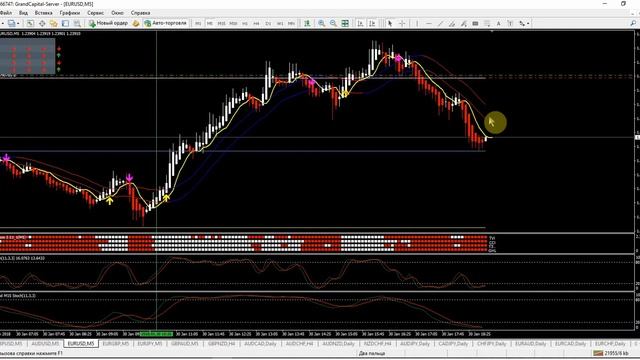Open the search magnifier at toolbar end
This screenshot has width=640, height=360.
[x=633, y=23]
